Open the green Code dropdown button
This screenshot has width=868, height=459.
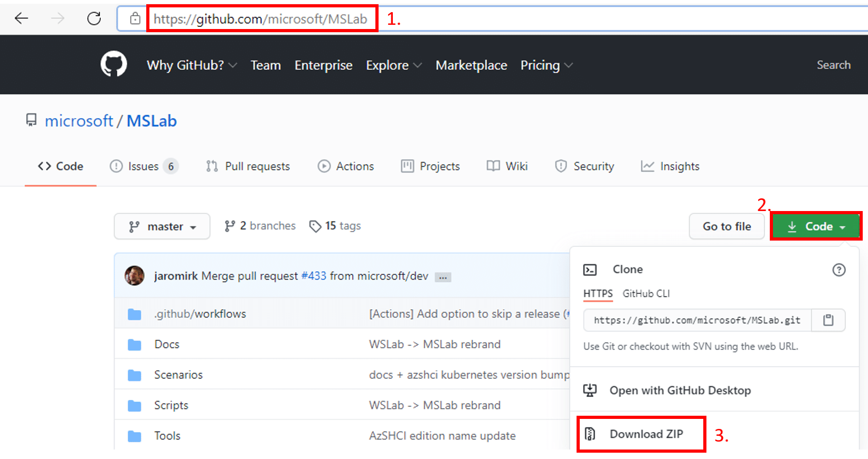(x=816, y=226)
